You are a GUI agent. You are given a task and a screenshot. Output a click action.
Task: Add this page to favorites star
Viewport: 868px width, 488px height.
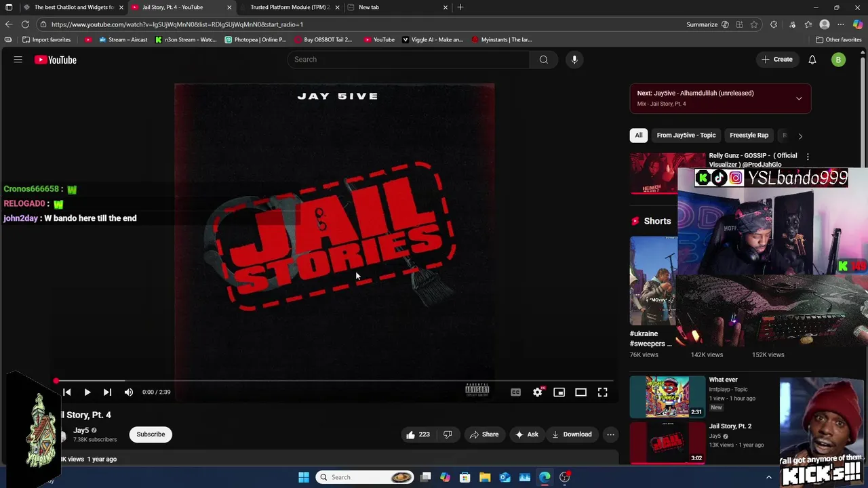coord(753,24)
